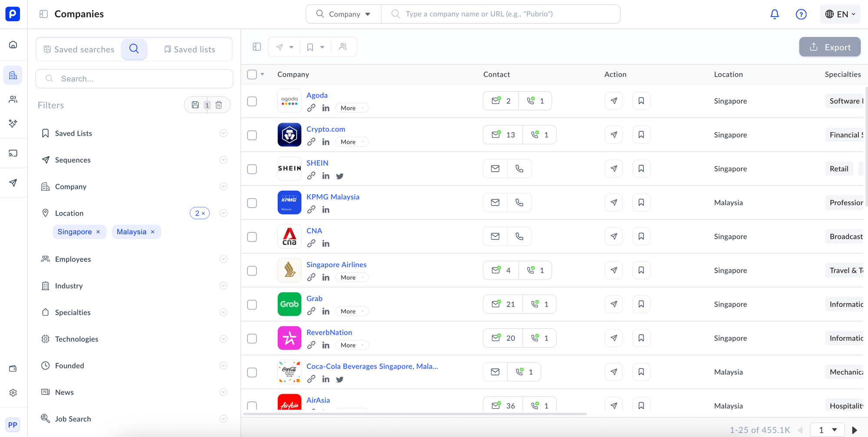The height and width of the screenshot is (437, 868).
Task: Bookmark the Crypto.com row
Action: pos(641,135)
